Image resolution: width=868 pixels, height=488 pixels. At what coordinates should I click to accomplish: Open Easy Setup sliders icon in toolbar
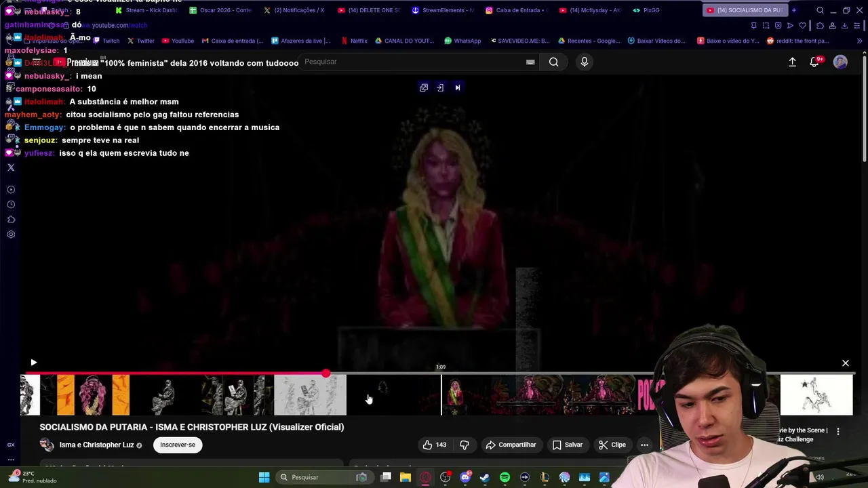click(858, 26)
